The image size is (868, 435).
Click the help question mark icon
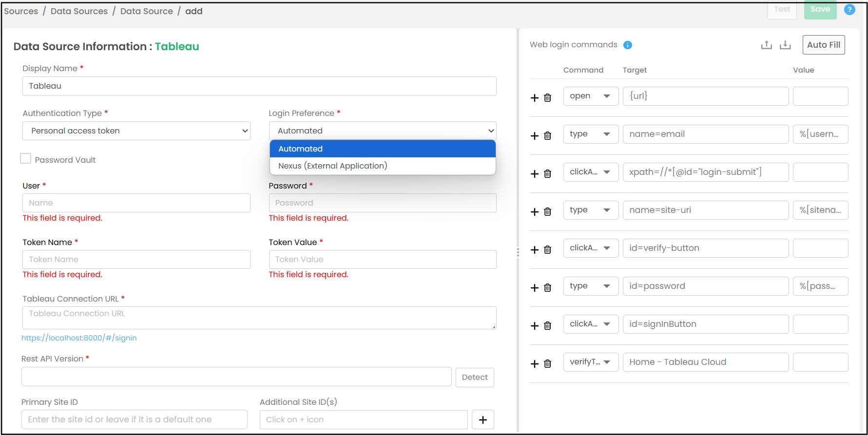coord(849,10)
